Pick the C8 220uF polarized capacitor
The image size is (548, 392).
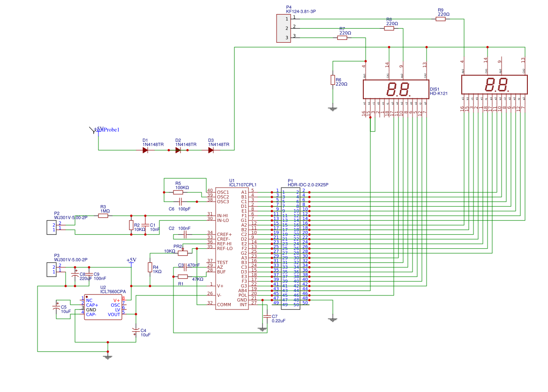75,275
